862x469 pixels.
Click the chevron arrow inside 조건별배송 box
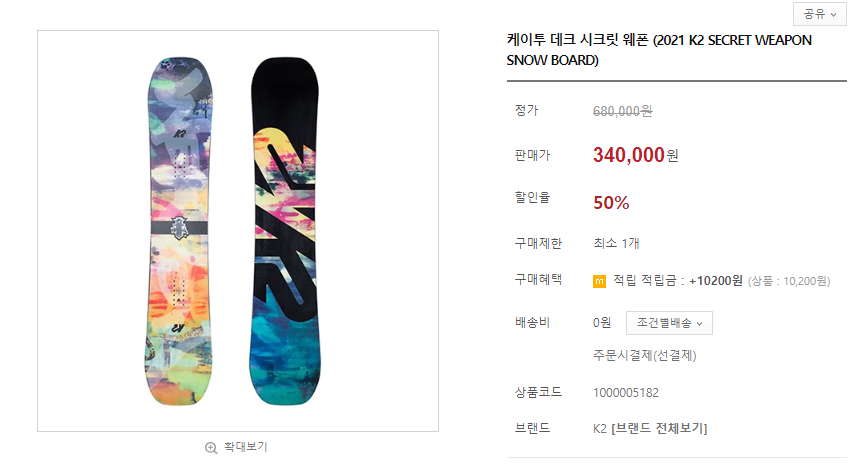(x=699, y=324)
